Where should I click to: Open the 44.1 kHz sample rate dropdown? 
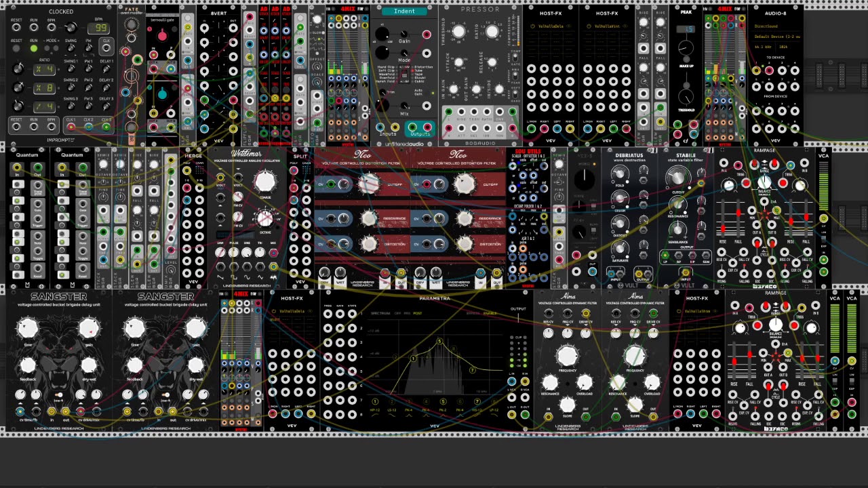[x=764, y=47]
